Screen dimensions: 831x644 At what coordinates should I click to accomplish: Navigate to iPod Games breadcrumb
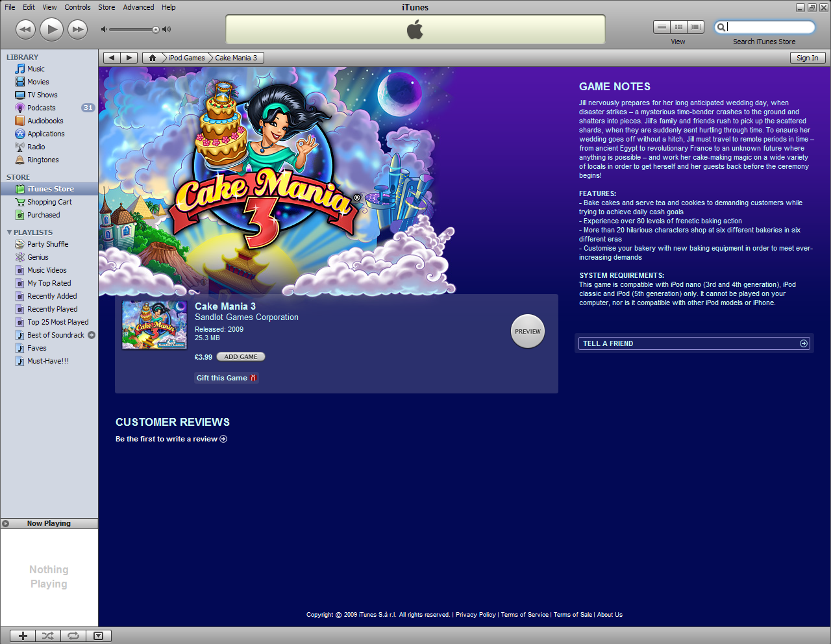(x=187, y=58)
